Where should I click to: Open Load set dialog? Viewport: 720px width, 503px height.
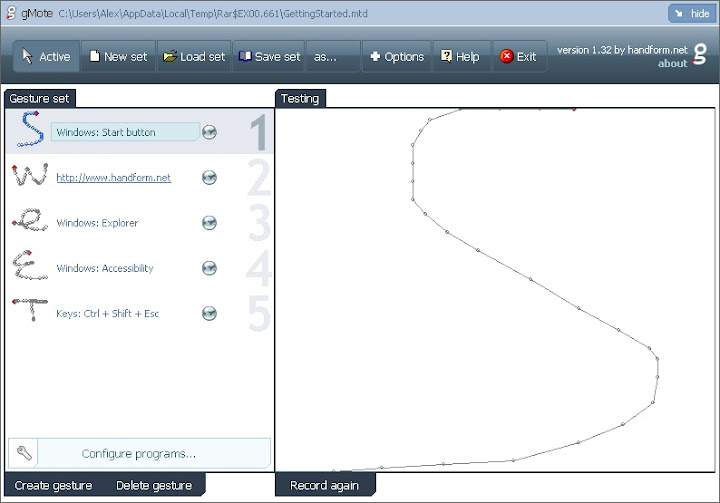[x=194, y=57]
